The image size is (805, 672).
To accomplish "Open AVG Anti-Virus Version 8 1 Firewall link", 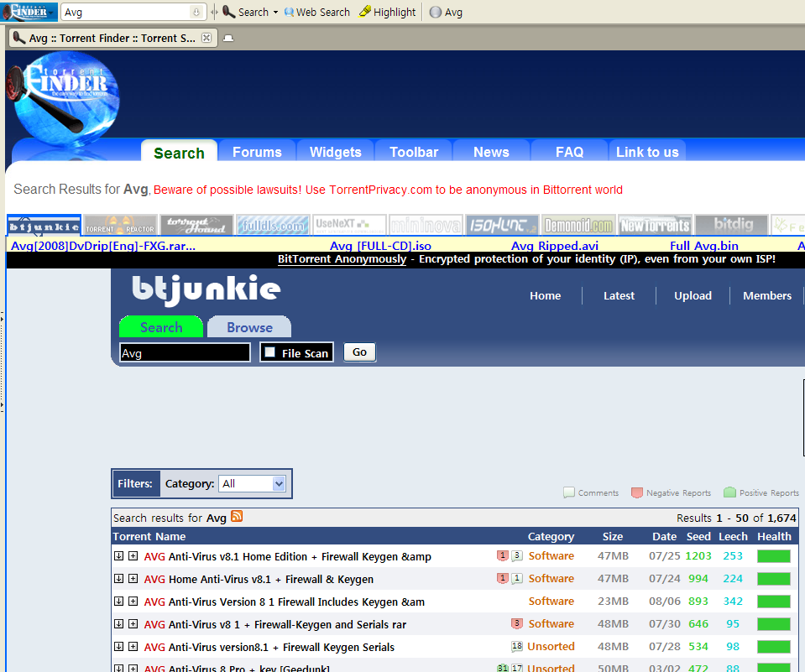I will tap(285, 602).
